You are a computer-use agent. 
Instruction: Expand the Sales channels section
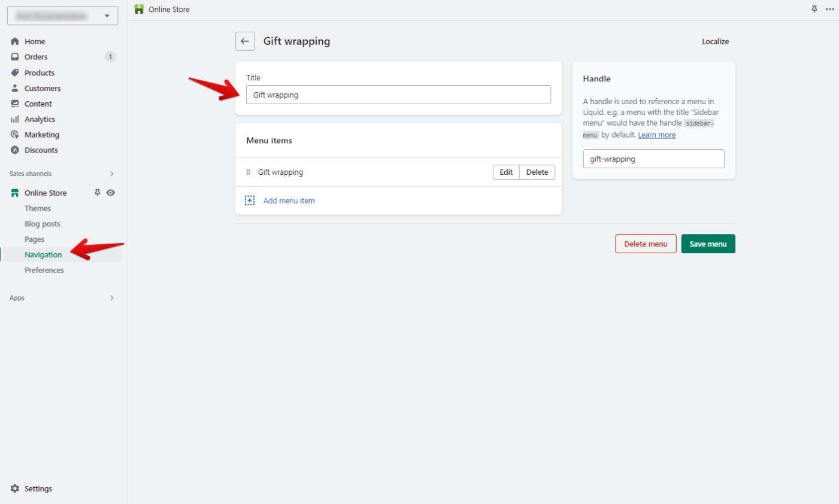click(111, 174)
